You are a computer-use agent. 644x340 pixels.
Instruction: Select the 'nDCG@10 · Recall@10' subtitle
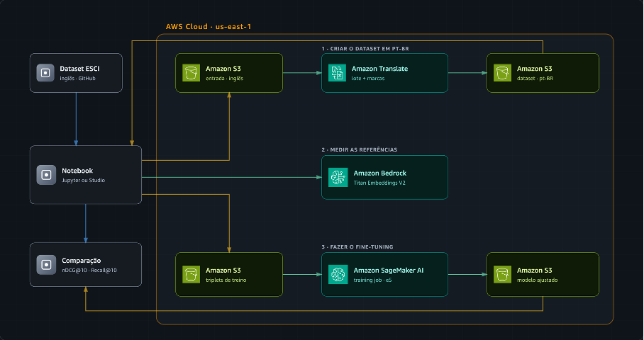pos(89,271)
